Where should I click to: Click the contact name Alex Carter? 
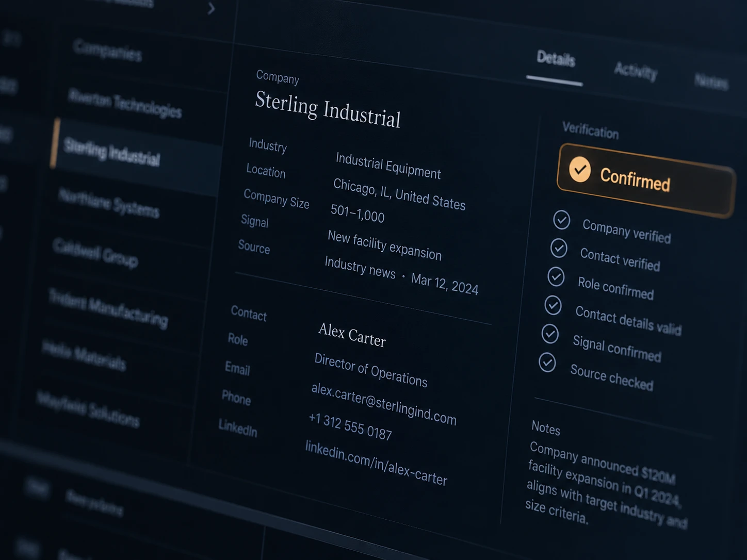(352, 335)
